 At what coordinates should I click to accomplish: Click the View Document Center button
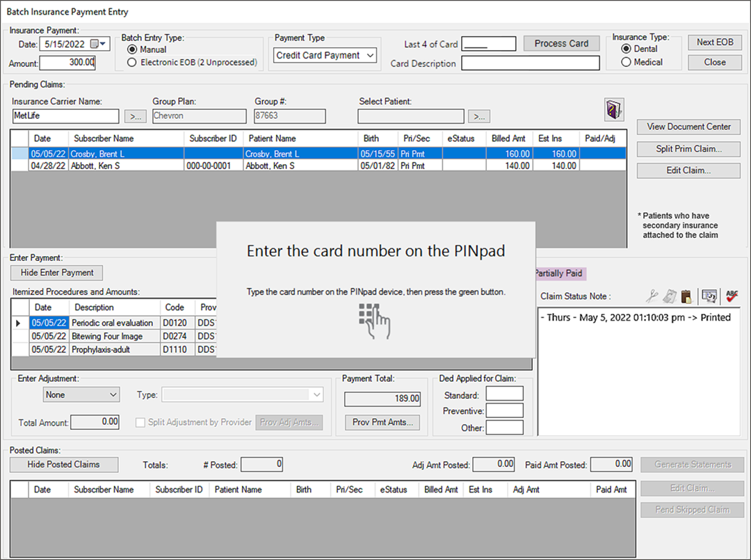click(688, 127)
